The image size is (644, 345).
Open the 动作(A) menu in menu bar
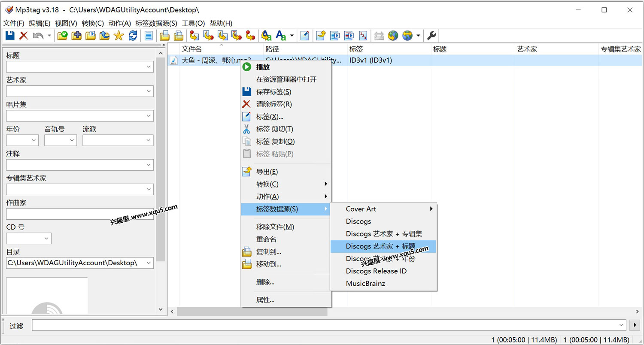click(x=120, y=23)
